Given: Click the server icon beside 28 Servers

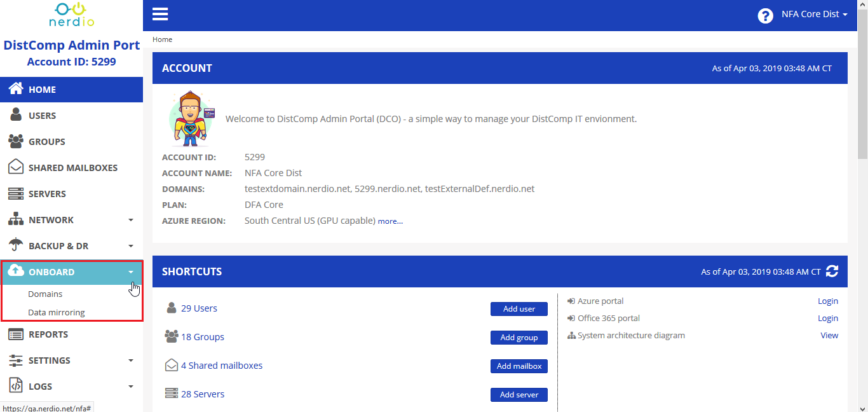Looking at the screenshot, I should [x=171, y=394].
